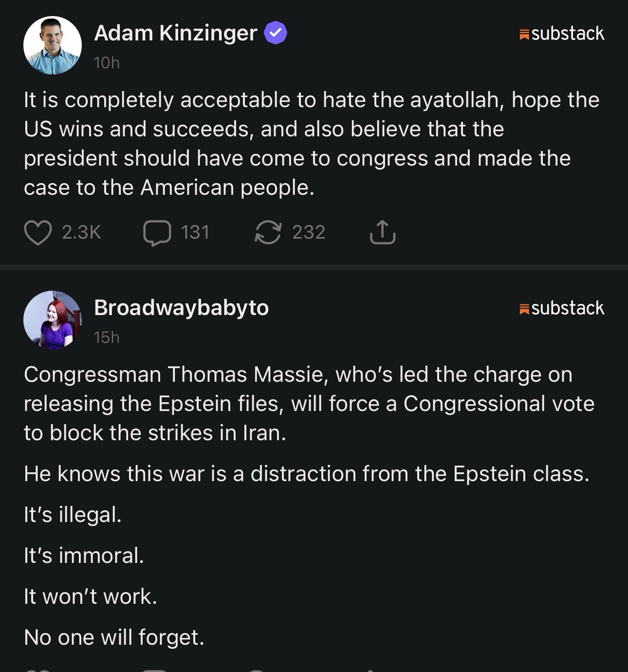Click the Substack logo on Broadwaybabyto's note
The width and height of the screenshot is (628, 672).
click(562, 308)
